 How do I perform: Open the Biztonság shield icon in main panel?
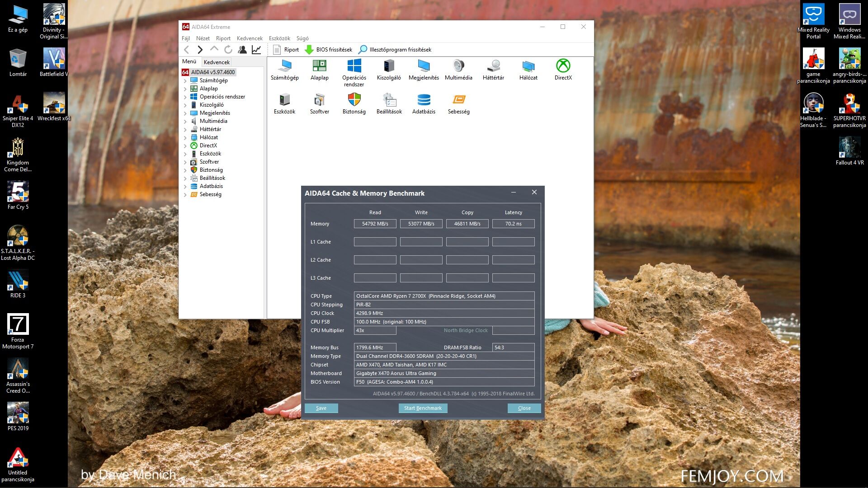[354, 104]
